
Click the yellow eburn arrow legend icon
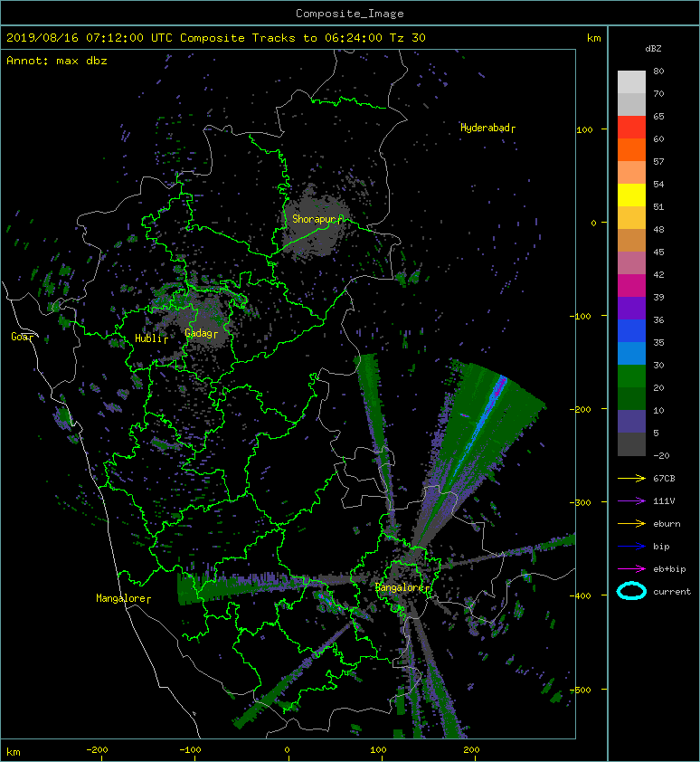631,523
